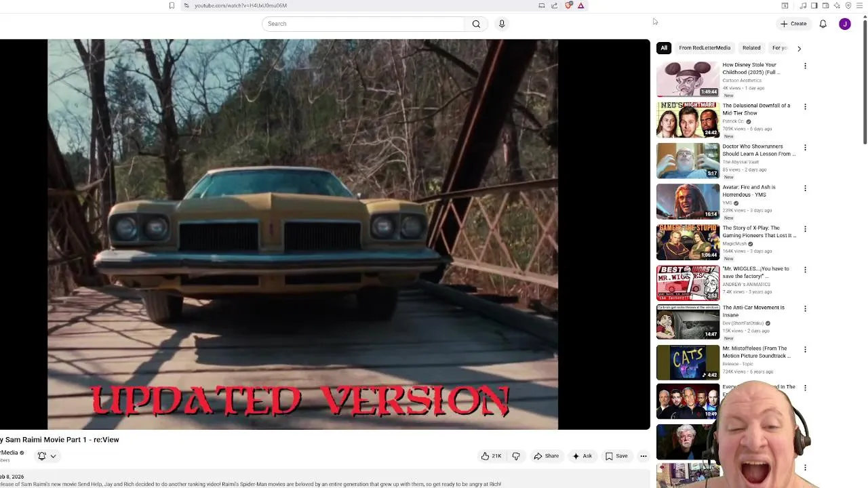868x488 pixels.
Task: Click the Share button below video
Action: (x=547, y=456)
